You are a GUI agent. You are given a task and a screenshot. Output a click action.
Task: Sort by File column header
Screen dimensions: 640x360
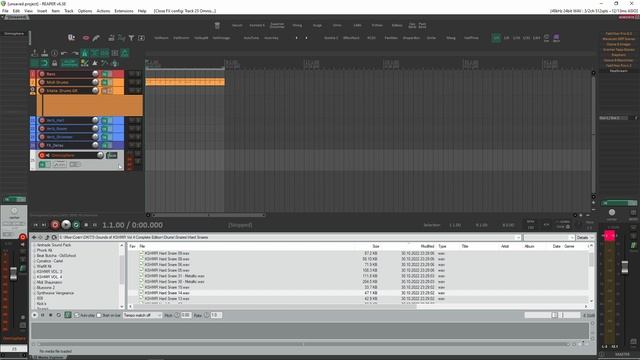[142, 246]
